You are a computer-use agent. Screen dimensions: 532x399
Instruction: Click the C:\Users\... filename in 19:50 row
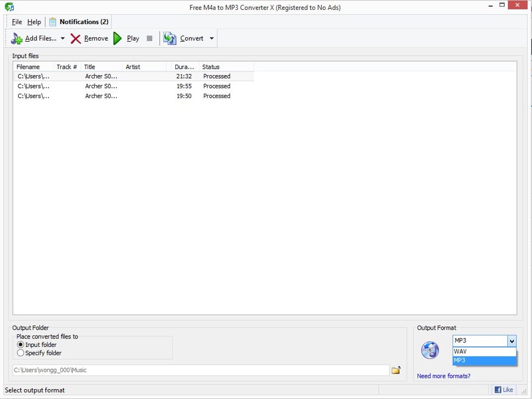pyautogui.click(x=33, y=96)
